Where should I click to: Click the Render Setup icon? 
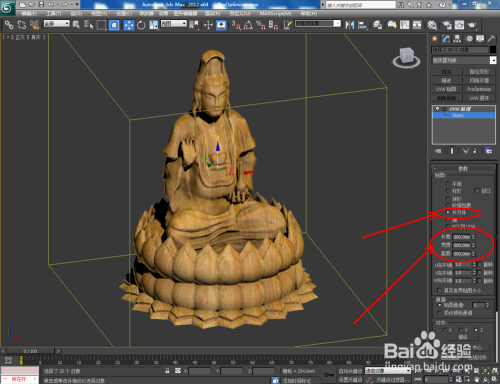click(x=447, y=25)
